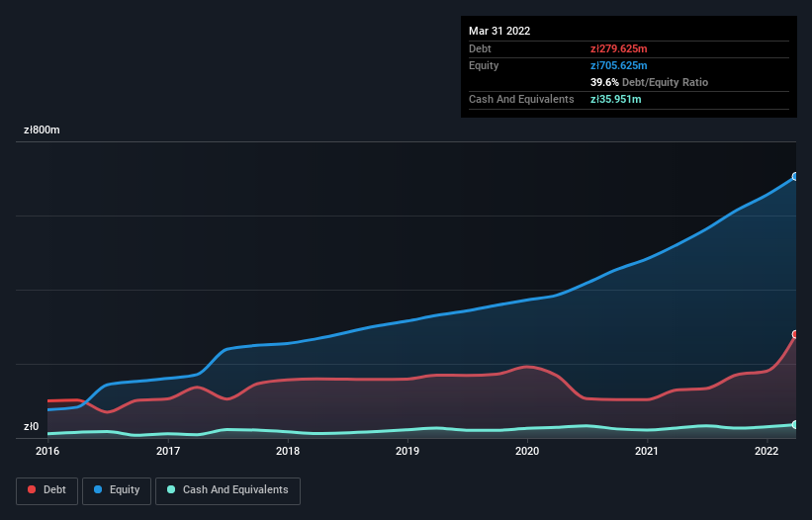Click the 2021 x-axis label
The image size is (812, 520).
(x=647, y=451)
